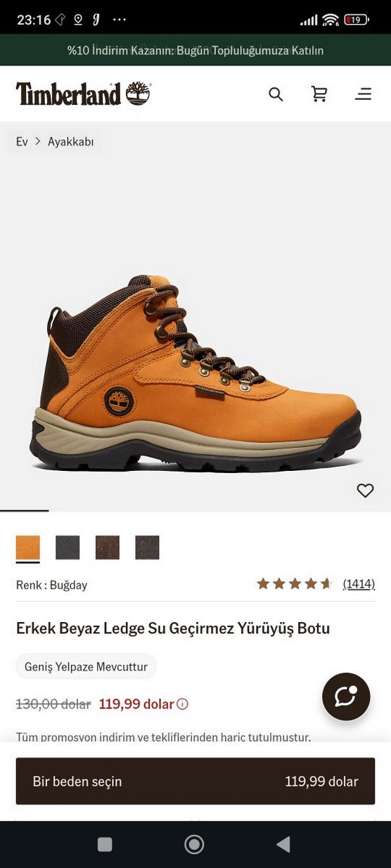This screenshot has height=868, width=391.
Task: Open the search magnifier icon
Action: (x=276, y=94)
